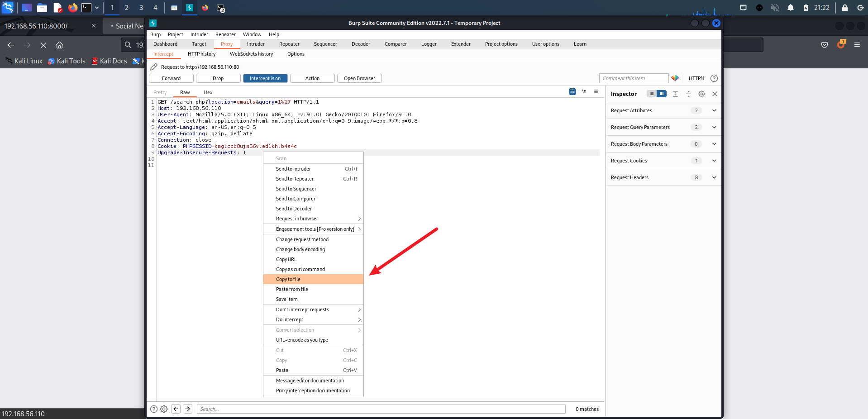
Task: Open Proxy Options sub-tab
Action: coord(296,54)
